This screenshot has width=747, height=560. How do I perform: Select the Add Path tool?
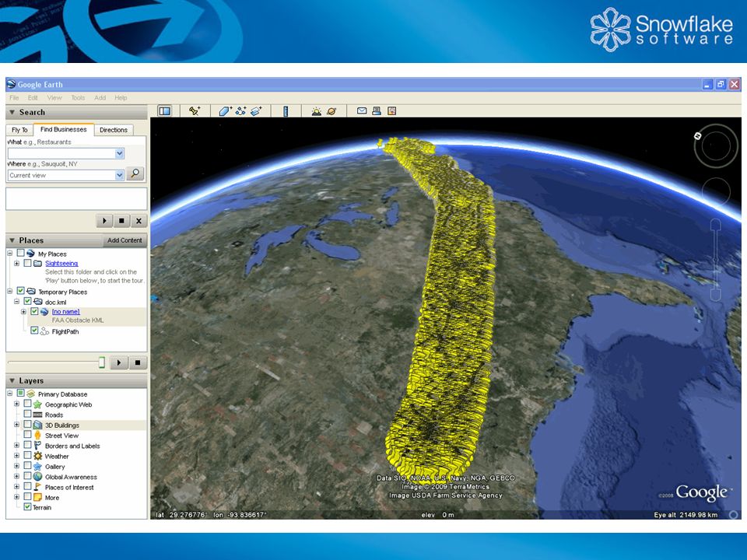click(x=240, y=111)
